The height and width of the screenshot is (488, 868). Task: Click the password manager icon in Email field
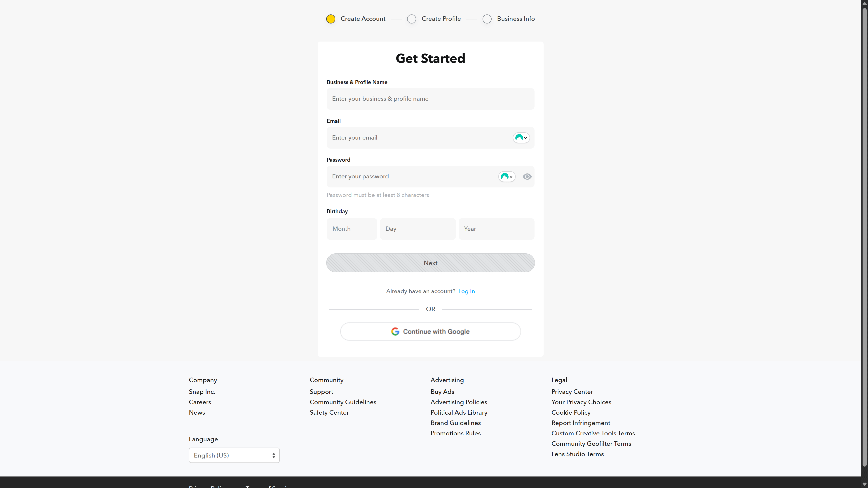click(x=521, y=138)
